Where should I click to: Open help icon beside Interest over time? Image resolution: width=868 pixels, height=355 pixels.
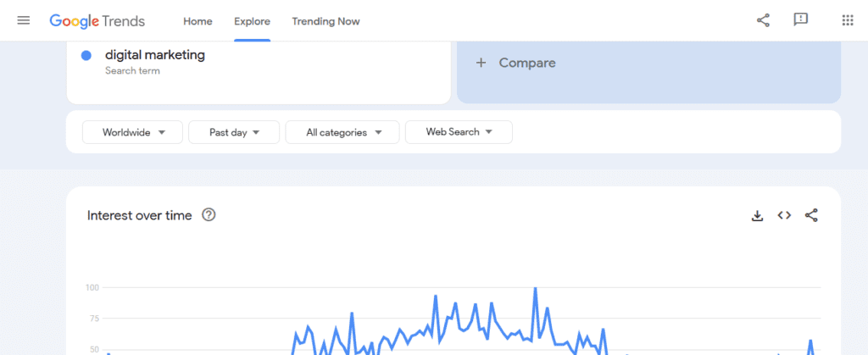click(209, 215)
